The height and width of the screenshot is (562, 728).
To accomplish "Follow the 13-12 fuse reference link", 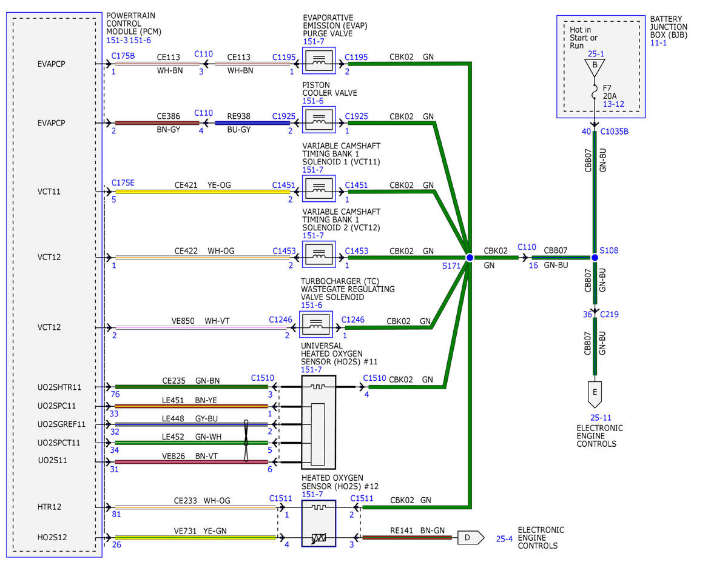I will tap(614, 104).
